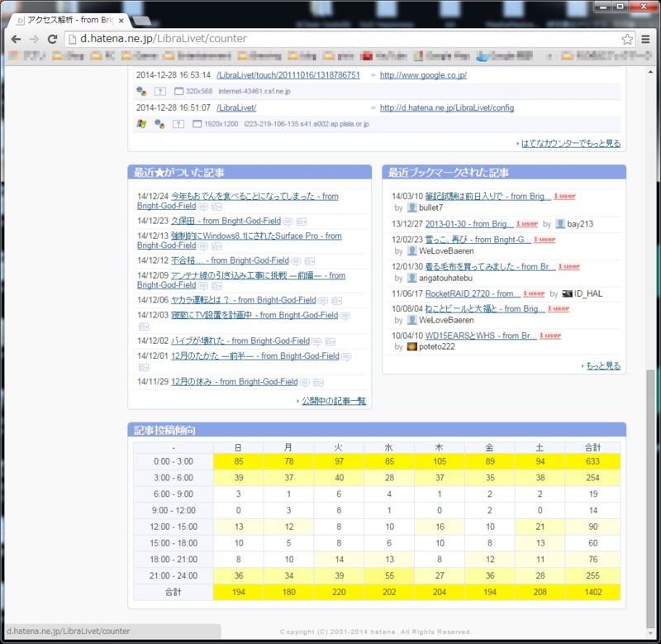Open a new browser tab
The height and width of the screenshot is (644, 661).
(x=142, y=20)
